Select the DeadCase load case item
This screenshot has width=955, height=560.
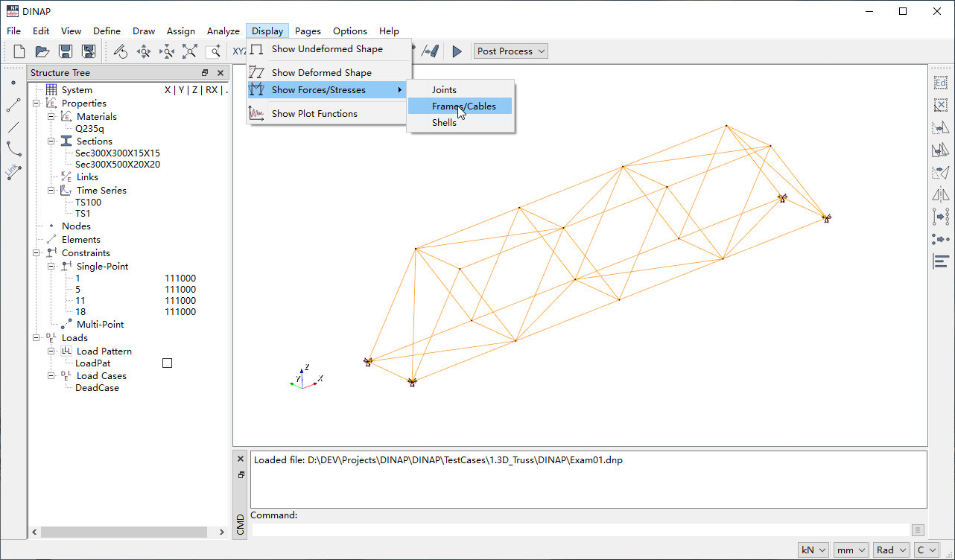click(97, 388)
